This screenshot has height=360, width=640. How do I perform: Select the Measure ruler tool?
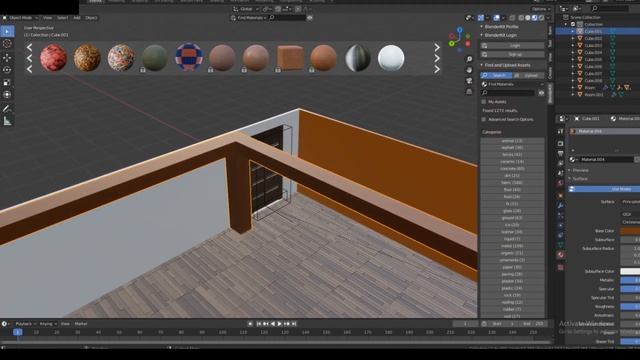(x=7, y=121)
